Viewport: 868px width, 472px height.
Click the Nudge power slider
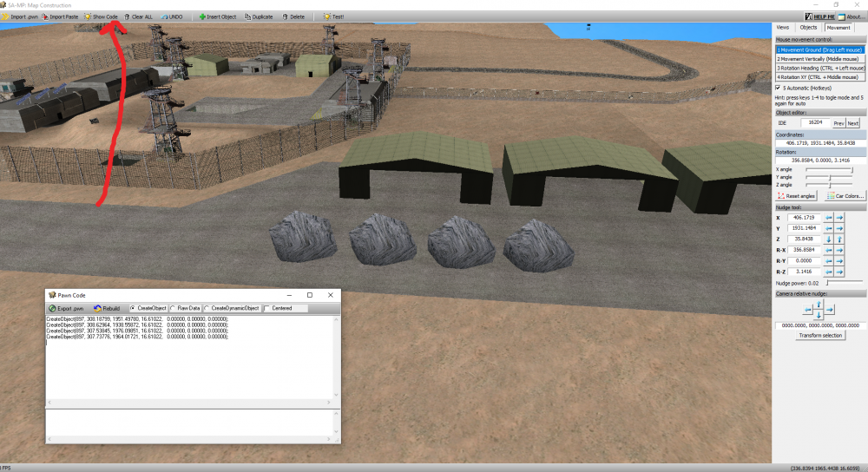(x=844, y=283)
